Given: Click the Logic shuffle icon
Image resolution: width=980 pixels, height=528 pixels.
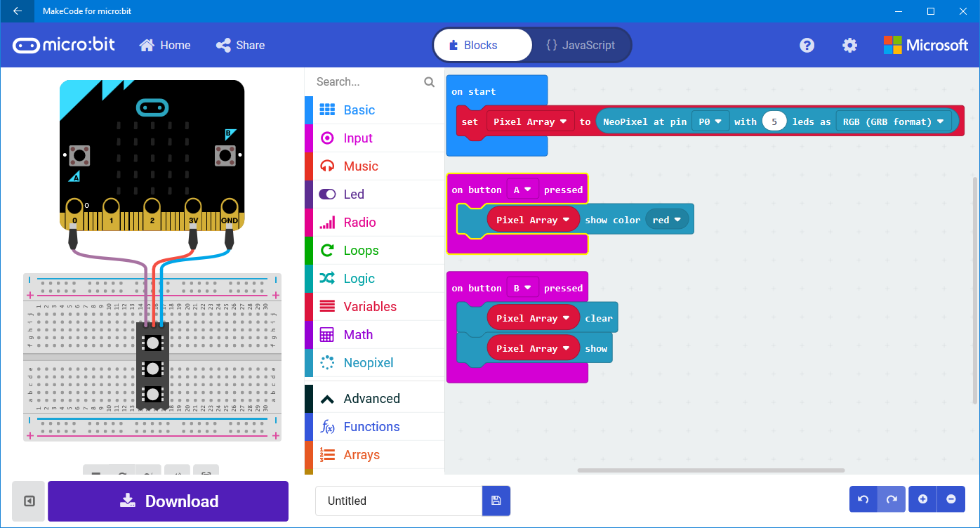Looking at the screenshot, I should tap(327, 278).
